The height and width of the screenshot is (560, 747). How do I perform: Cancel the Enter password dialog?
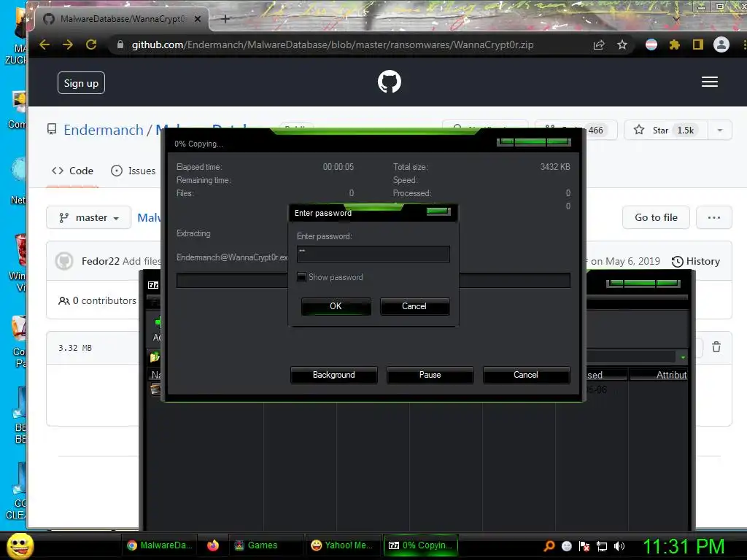(414, 306)
